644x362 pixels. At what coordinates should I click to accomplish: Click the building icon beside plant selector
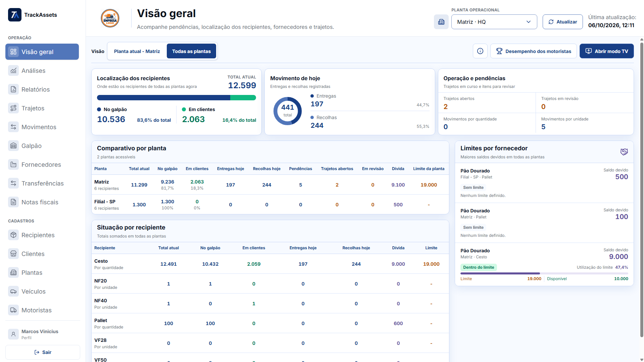441,22
